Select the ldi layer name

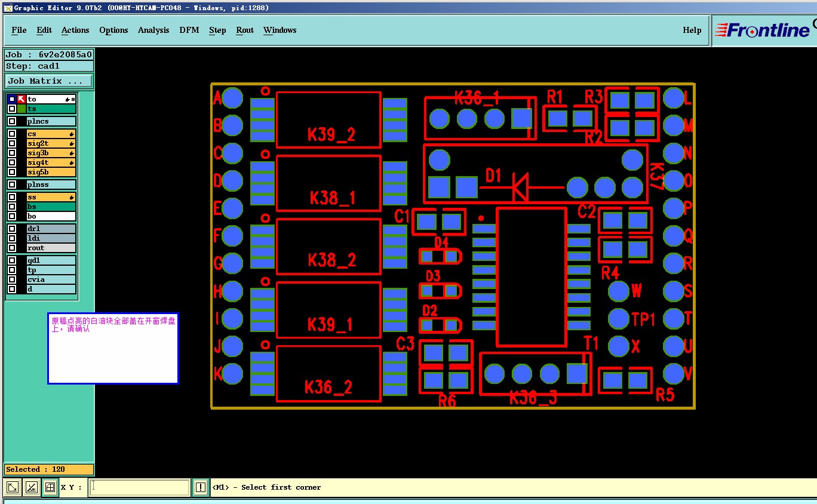pyautogui.click(x=51, y=238)
